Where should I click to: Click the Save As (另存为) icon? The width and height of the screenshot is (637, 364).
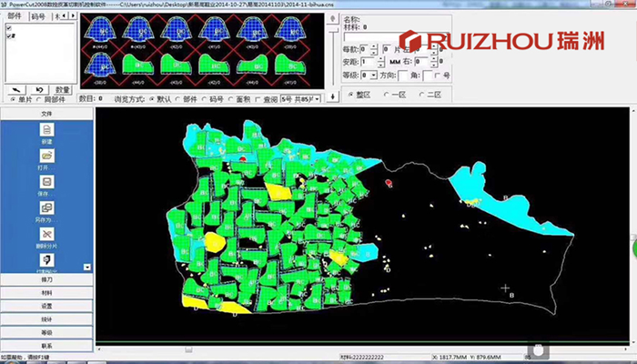46,208
